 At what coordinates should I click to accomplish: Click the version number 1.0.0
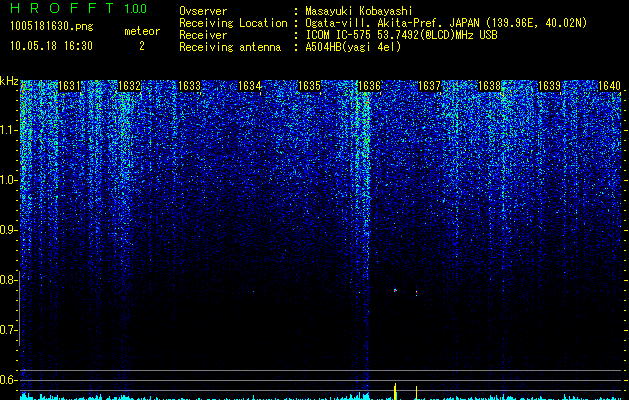(x=135, y=9)
